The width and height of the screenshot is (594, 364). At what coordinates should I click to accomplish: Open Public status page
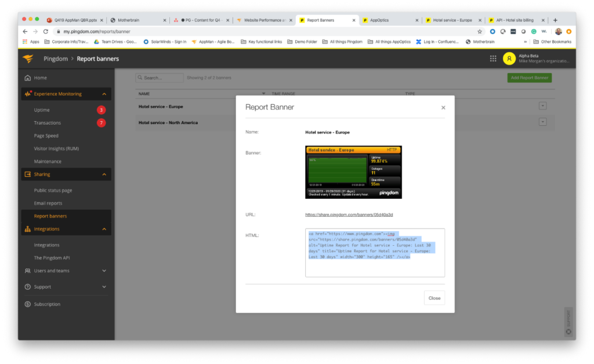click(53, 190)
